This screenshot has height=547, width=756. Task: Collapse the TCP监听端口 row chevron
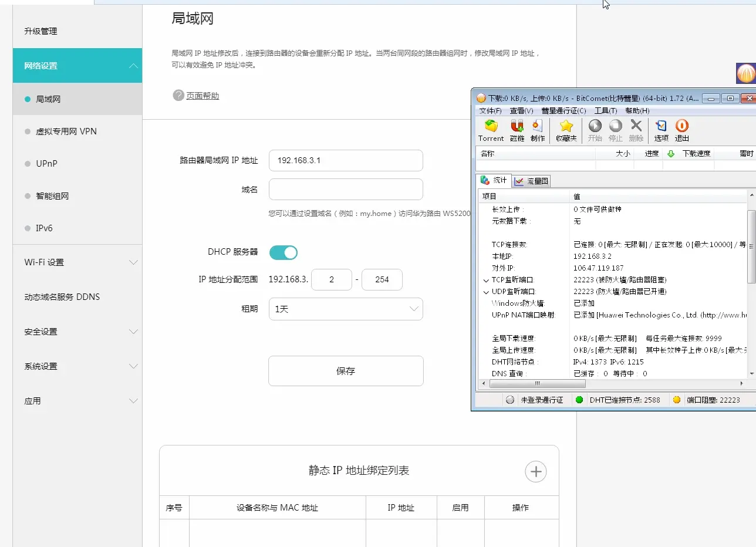click(x=486, y=280)
